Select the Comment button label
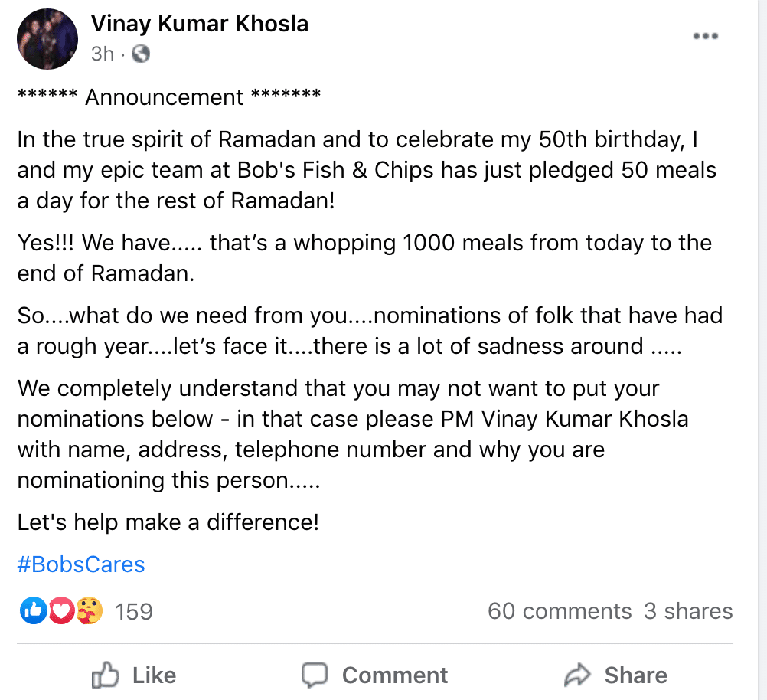The height and width of the screenshot is (700, 767). pyautogui.click(x=395, y=675)
